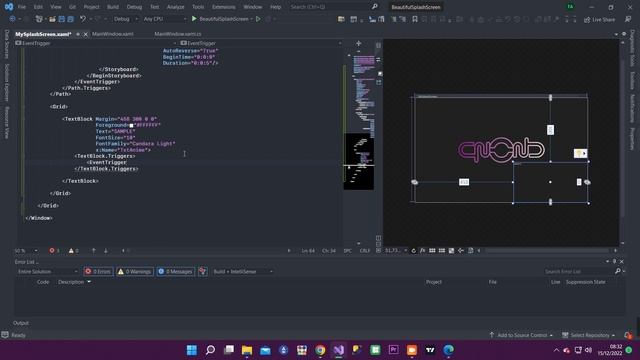Start debugging with green play button

pos(194,19)
